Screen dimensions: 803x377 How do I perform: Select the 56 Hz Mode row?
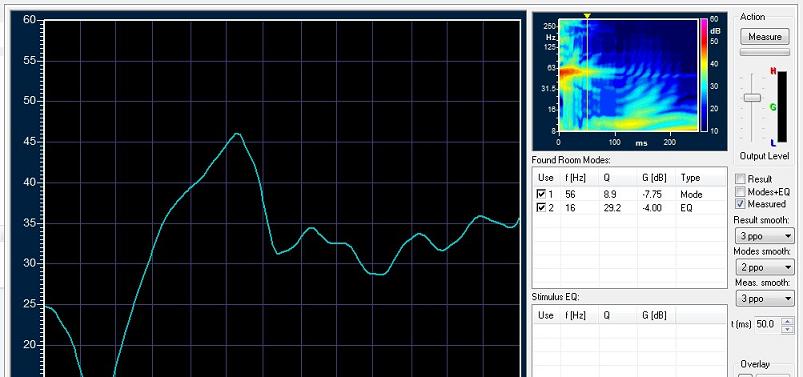click(x=629, y=194)
